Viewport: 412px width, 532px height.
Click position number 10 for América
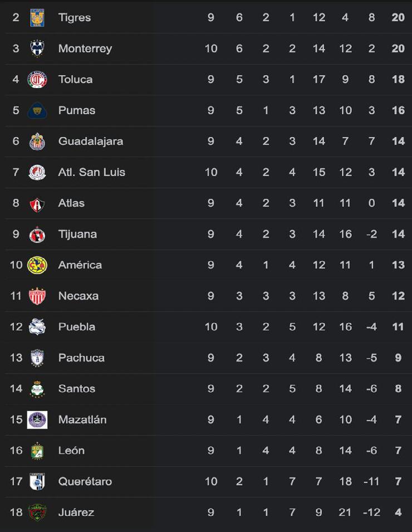pos(16,265)
